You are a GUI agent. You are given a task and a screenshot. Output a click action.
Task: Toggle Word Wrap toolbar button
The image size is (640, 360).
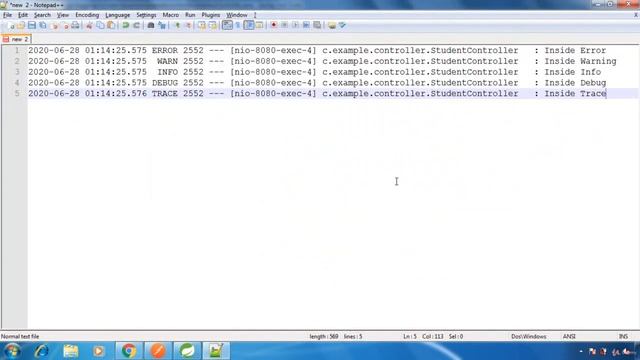pyautogui.click(x=227, y=25)
